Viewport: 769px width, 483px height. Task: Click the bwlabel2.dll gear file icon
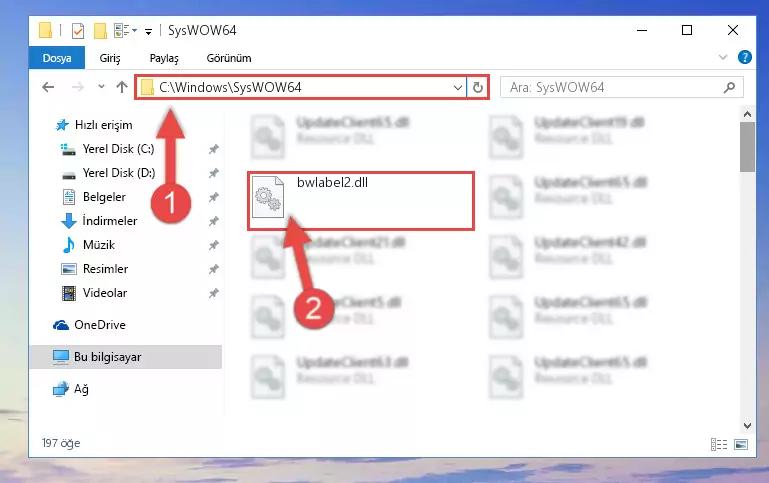point(268,197)
